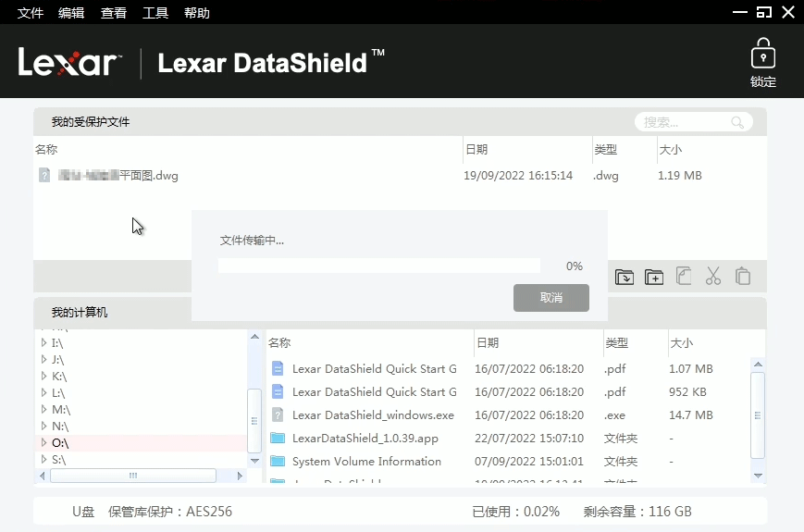Open the 帮助 menu
This screenshot has width=804, height=532.
pos(197,13)
